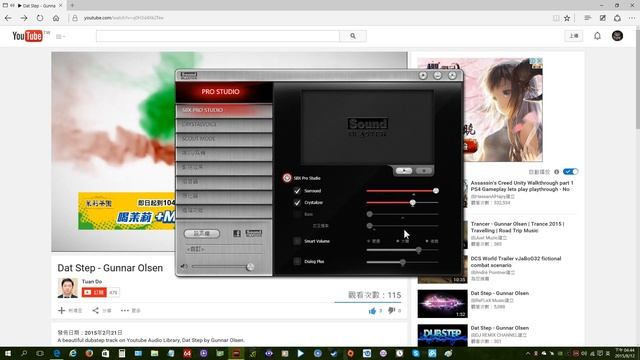
Task: Click the share button under the video
Action: coord(102,311)
